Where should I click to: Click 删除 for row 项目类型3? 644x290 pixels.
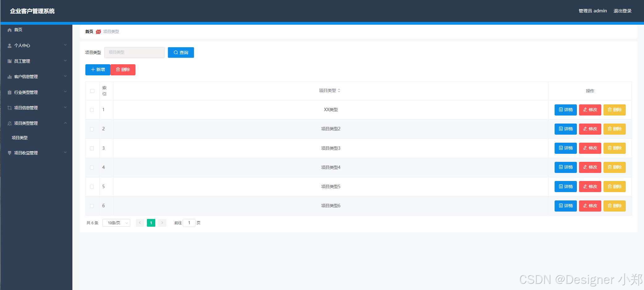click(x=615, y=148)
